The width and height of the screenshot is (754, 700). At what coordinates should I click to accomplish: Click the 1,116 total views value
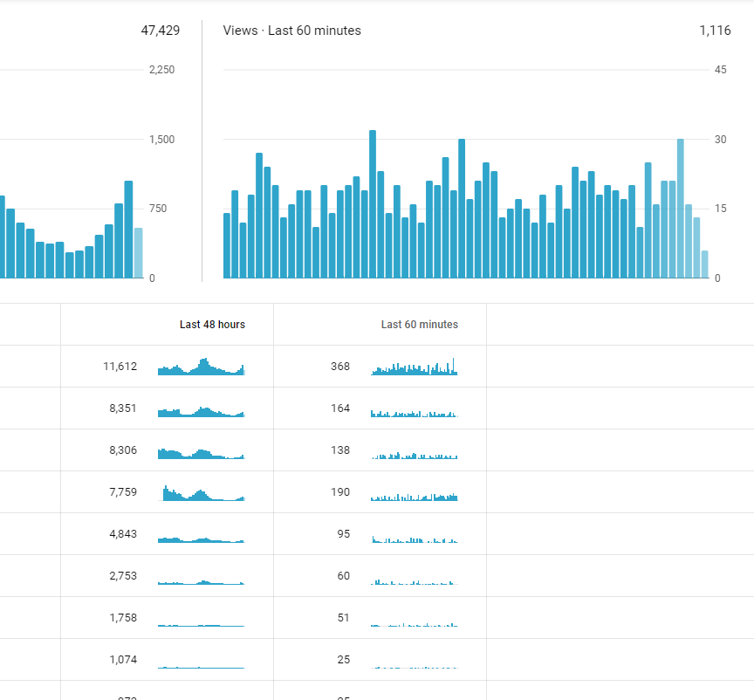(715, 31)
